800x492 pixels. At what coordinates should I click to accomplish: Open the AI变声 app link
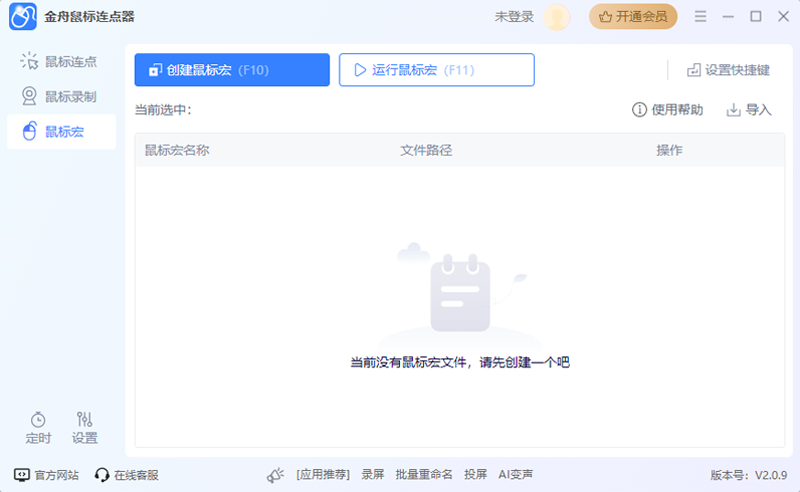[x=516, y=475]
